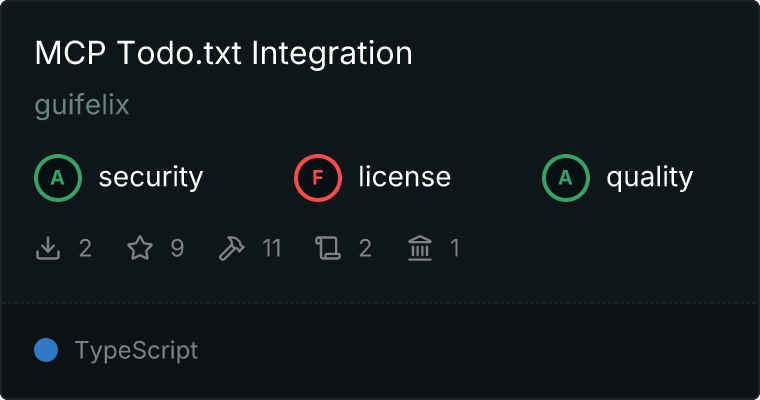Click the count 2 beside scroll icon

pos(365,248)
